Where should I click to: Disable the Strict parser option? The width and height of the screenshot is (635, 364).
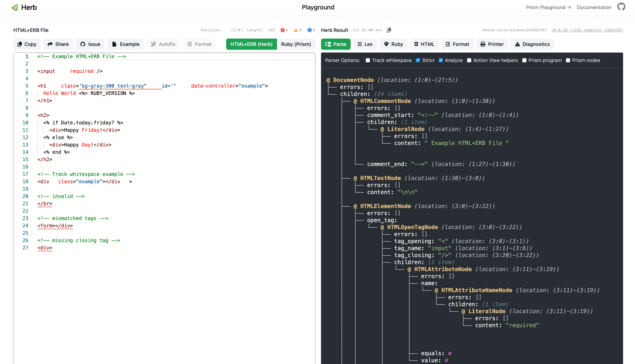click(418, 60)
